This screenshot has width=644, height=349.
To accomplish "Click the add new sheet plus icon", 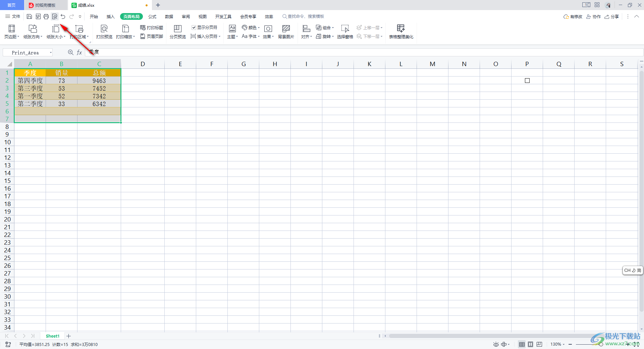I will point(68,336).
